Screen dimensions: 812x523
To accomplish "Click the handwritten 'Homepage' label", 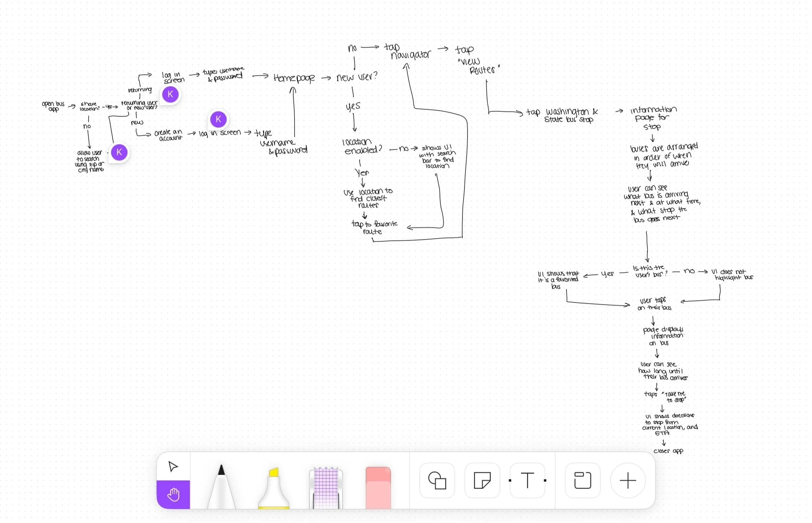I will [x=294, y=78].
